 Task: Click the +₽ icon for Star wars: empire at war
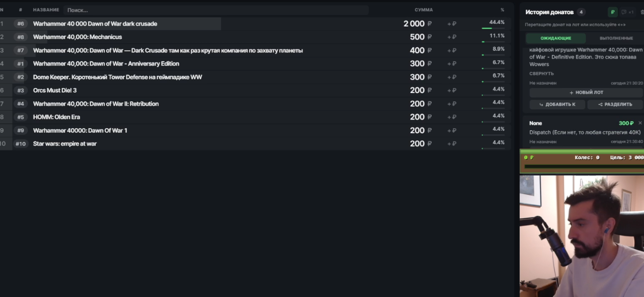coord(452,144)
